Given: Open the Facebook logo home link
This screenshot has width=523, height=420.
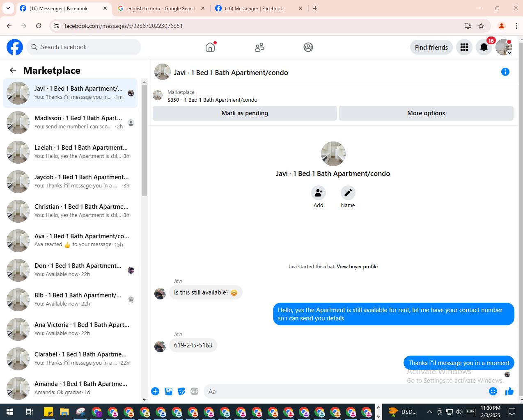Looking at the screenshot, I should pos(15,47).
